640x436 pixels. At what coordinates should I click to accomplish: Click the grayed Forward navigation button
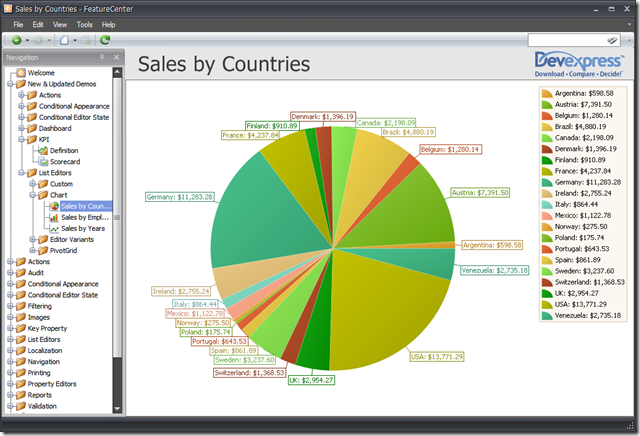click(39, 40)
